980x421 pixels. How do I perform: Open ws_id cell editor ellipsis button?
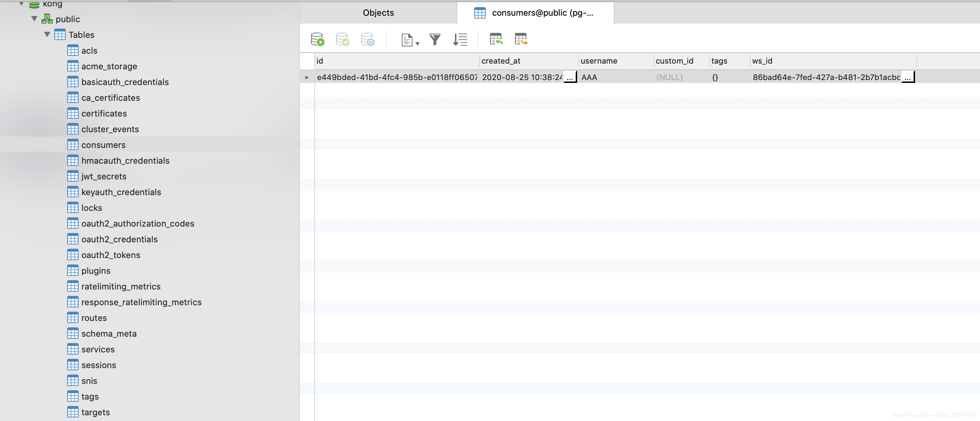(908, 77)
